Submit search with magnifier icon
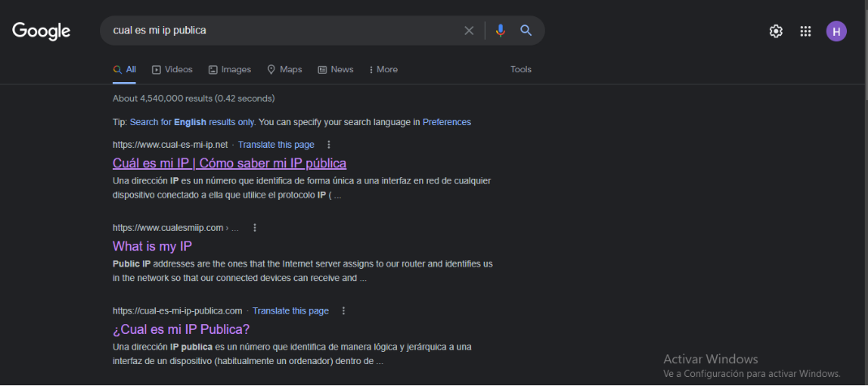 (x=526, y=30)
